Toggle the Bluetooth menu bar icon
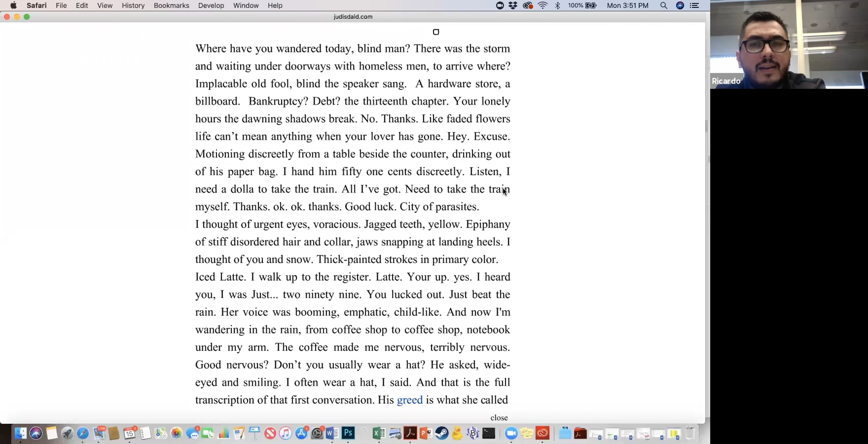Screen dimensions: 868x444 tap(557, 5)
